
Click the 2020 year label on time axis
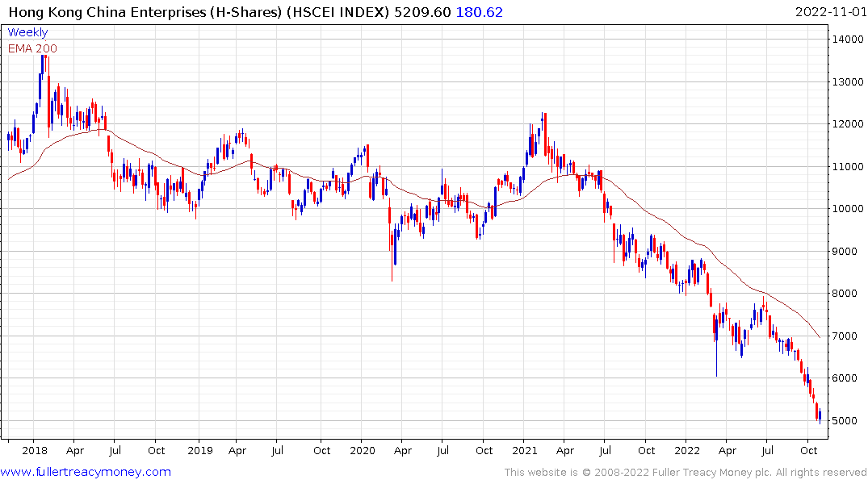click(363, 450)
